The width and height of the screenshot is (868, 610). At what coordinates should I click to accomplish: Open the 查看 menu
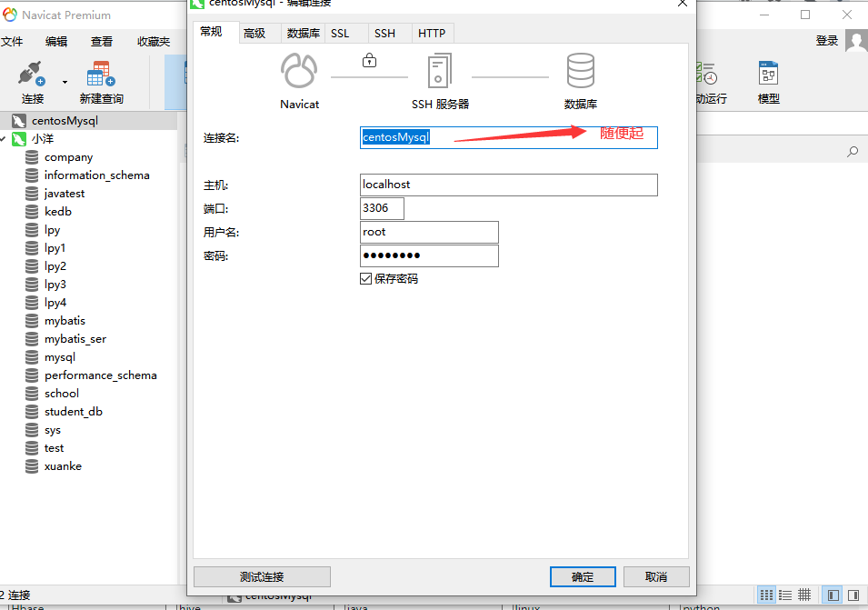coord(101,42)
